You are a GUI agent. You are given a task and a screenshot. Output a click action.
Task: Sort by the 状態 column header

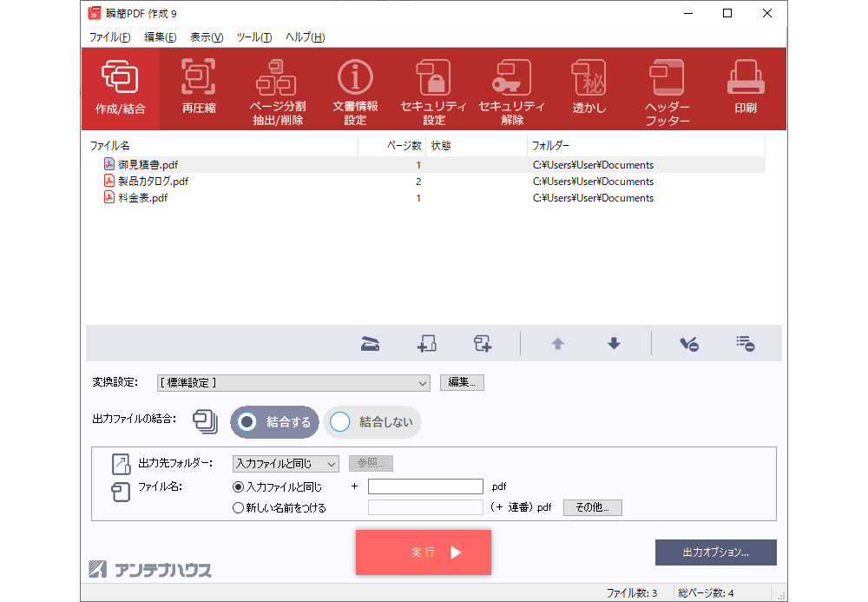[477, 146]
